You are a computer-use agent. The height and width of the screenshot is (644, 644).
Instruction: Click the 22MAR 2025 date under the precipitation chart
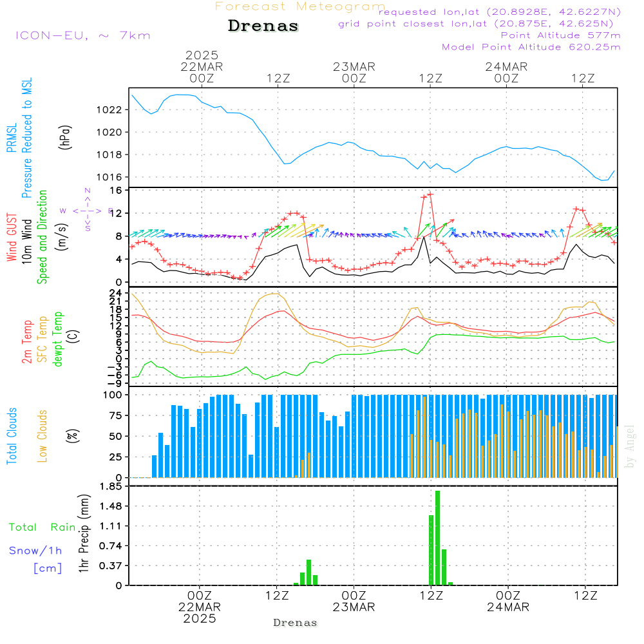pyautogui.click(x=200, y=613)
